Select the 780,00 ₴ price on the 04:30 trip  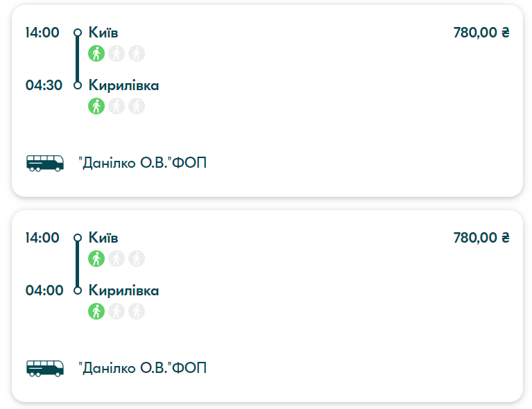(481, 33)
